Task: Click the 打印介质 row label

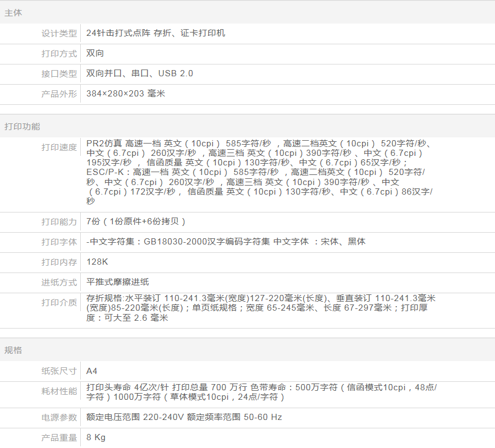Action: pyautogui.click(x=59, y=303)
